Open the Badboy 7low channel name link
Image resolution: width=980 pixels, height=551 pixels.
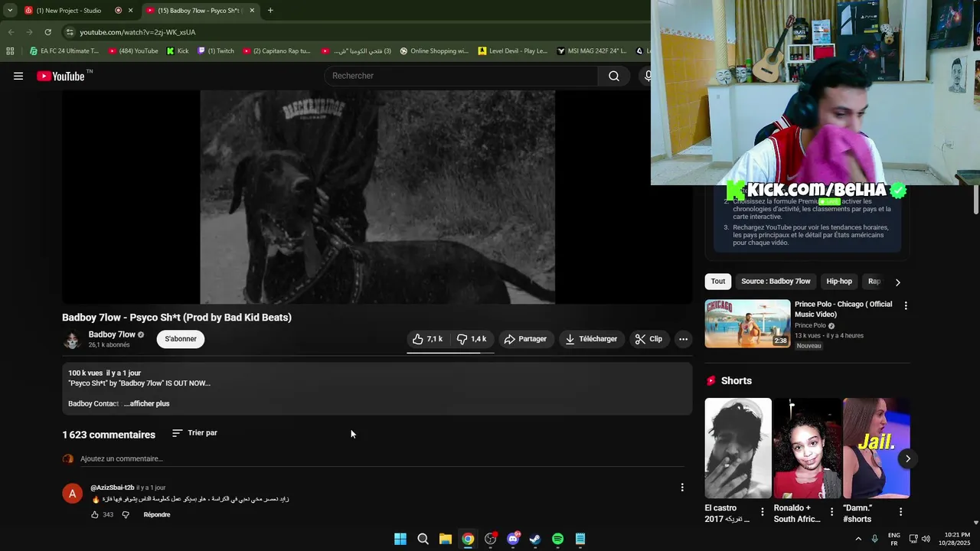112,334
